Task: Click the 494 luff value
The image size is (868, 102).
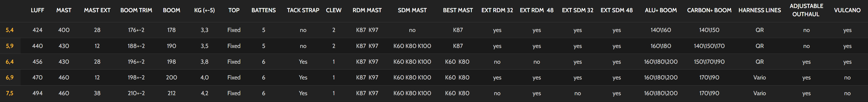Action: [37, 93]
